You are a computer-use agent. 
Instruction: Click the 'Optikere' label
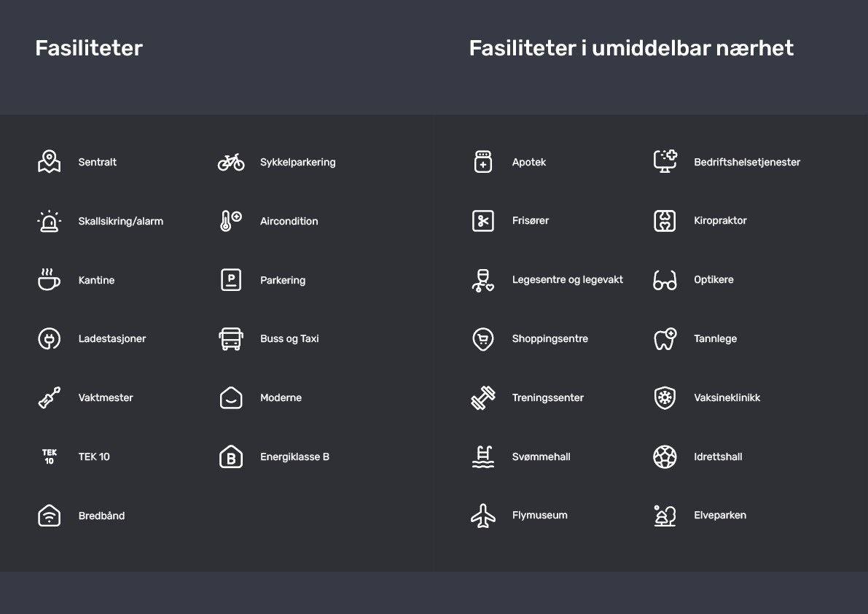coord(713,279)
